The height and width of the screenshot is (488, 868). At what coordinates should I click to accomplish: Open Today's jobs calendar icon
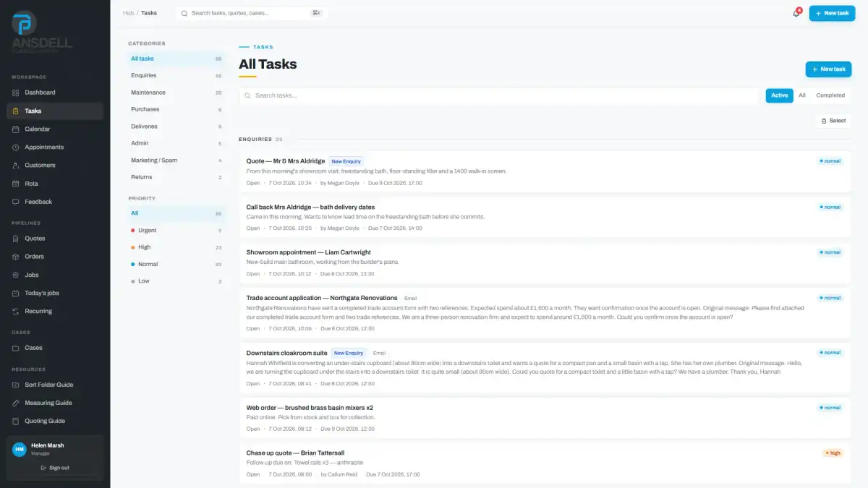click(16, 293)
